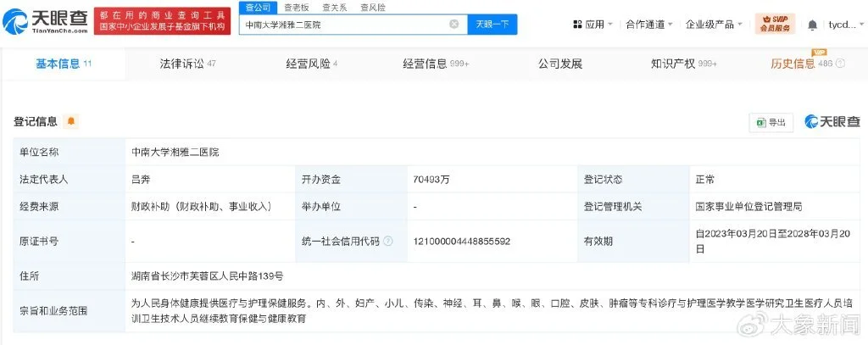Viewport: 868px width, 345px height.
Task: Click the alert bell beside 登记信息
Action: coord(70,122)
